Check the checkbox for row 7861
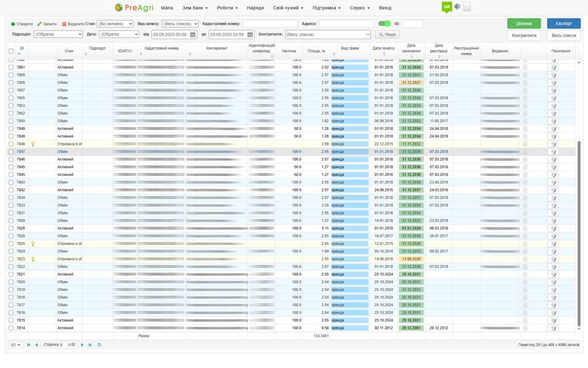The width and height of the screenshot is (588, 368). pos(11,67)
